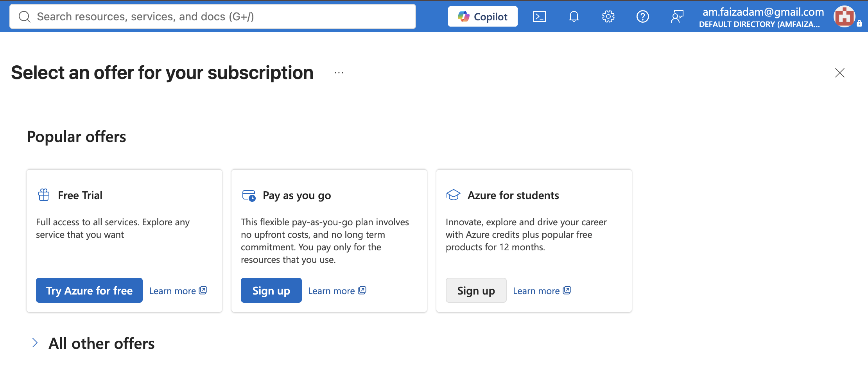The image size is (868, 388).
Task: Open the Support and help icon
Action: pos(643,16)
